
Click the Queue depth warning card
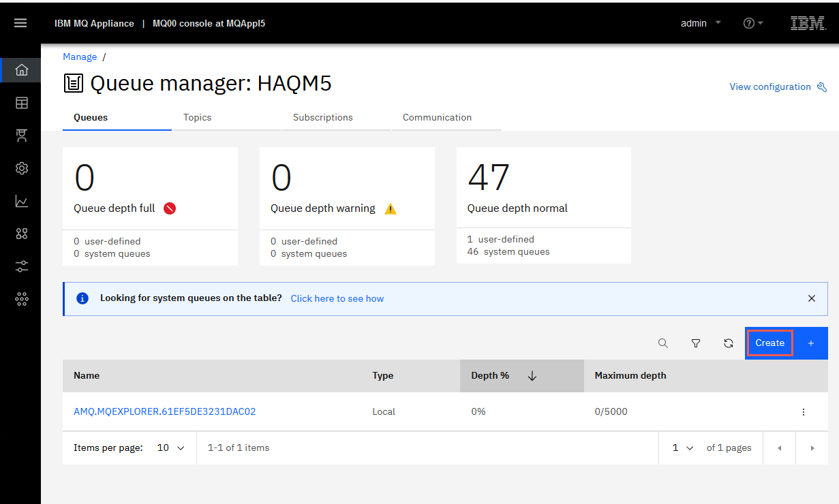click(x=347, y=206)
